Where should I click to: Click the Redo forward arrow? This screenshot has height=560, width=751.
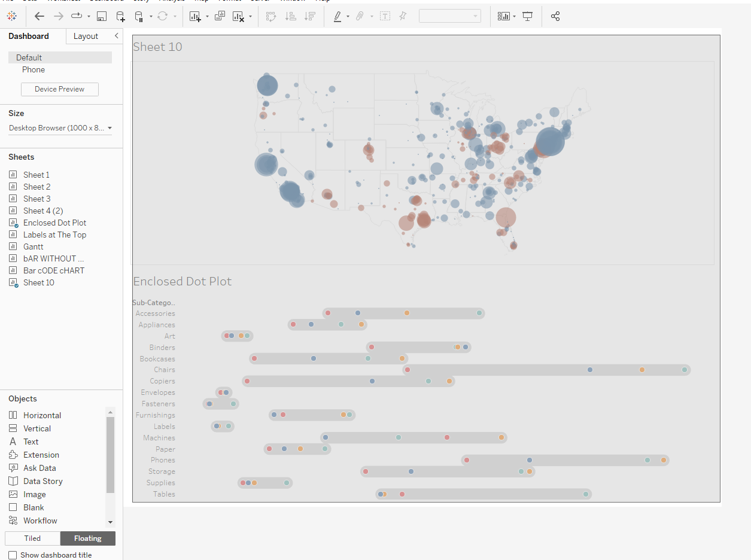click(58, 16)
